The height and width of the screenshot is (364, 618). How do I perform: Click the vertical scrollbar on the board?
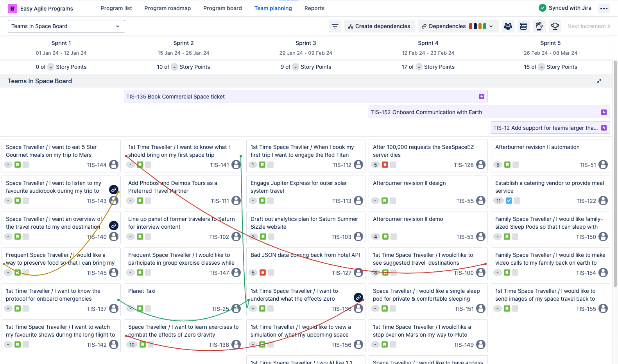615,174
